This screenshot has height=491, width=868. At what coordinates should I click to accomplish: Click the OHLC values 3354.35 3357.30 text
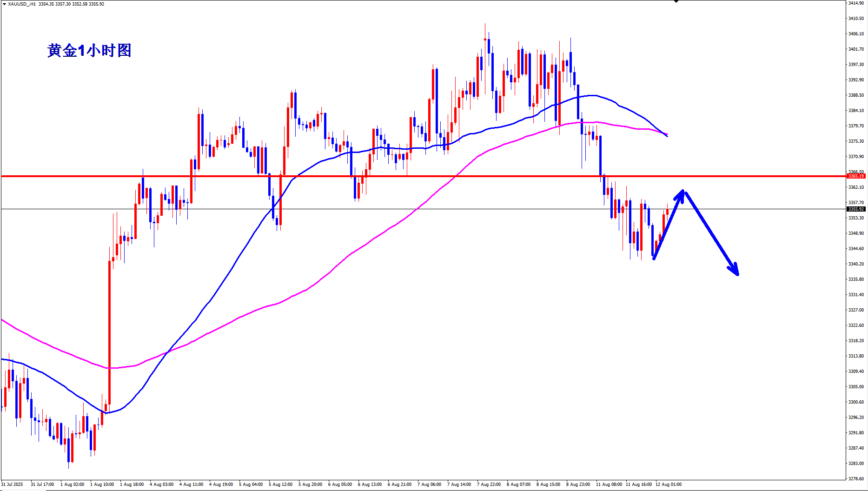pyautogui.click(x=55, y=4)
